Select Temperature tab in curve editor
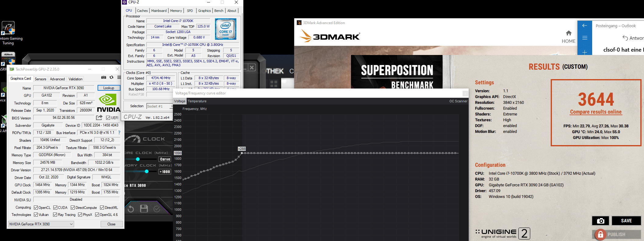The image size is (644, 241). [197, 101]
